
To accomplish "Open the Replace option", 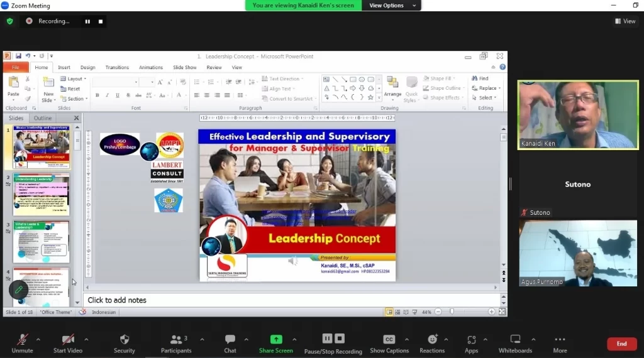I will pos(486,88).
